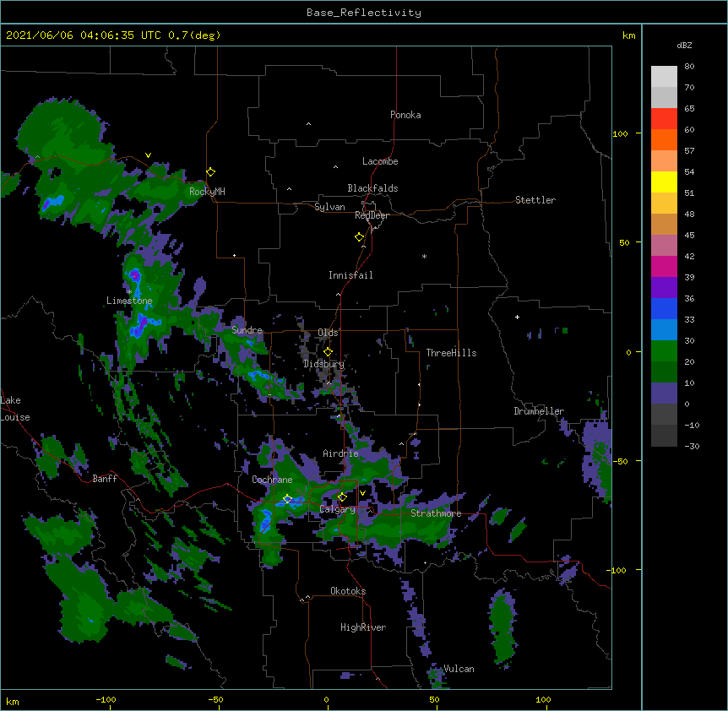Click the 10 dBZ purple swatch

664,393
